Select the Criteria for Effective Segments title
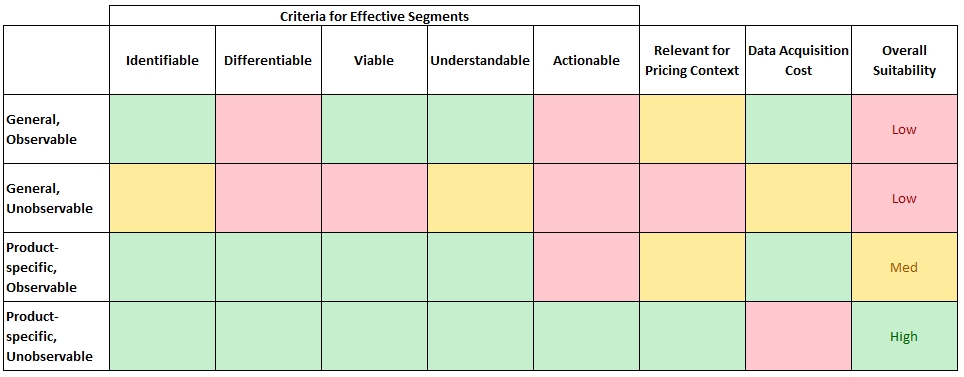 click(x=374, y=16)
